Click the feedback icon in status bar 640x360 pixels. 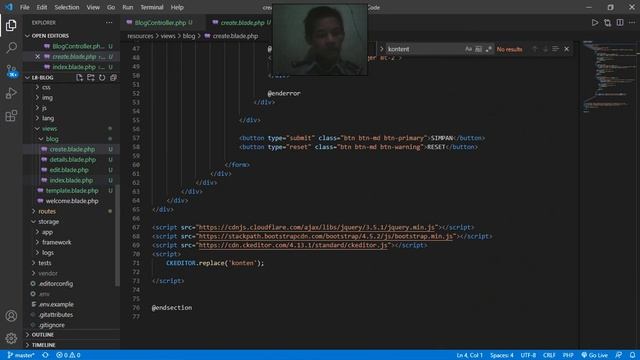click(x=619, y=355)
